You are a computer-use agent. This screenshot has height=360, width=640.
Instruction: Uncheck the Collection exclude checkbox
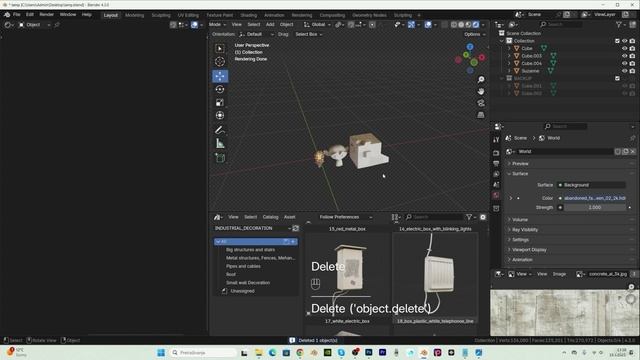[617, 41]
